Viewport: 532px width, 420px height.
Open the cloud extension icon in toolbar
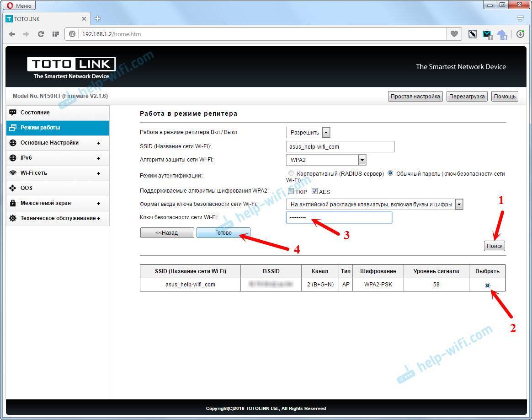(x=502, y=34)
